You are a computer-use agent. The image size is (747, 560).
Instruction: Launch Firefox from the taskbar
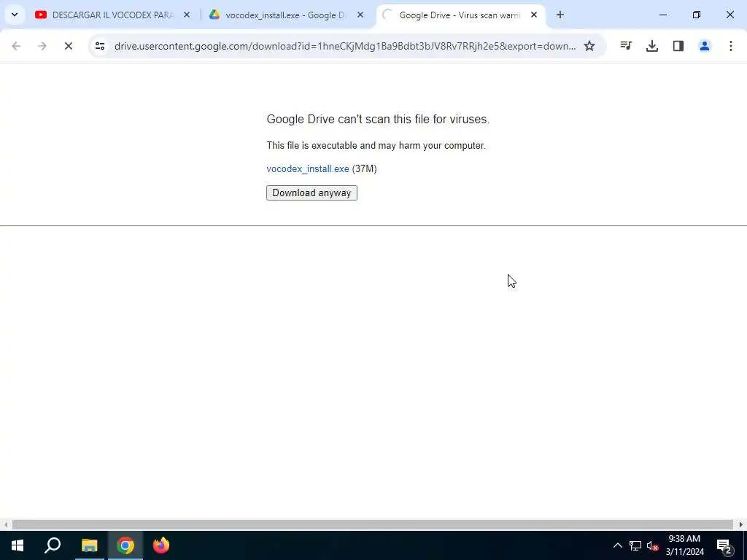click(x=161, y=545)
